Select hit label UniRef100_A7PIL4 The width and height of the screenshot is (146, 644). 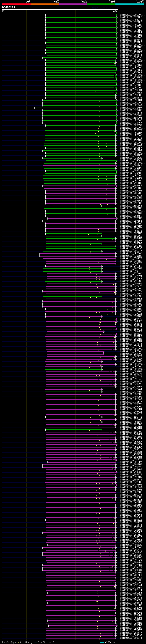[131, 32]
